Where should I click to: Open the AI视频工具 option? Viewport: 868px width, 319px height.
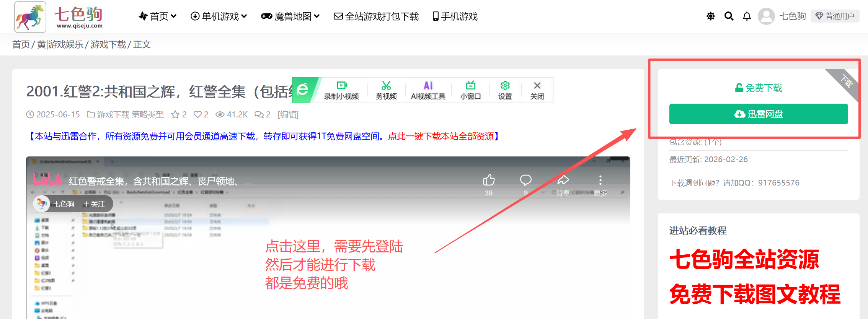[x=428, y=90]
